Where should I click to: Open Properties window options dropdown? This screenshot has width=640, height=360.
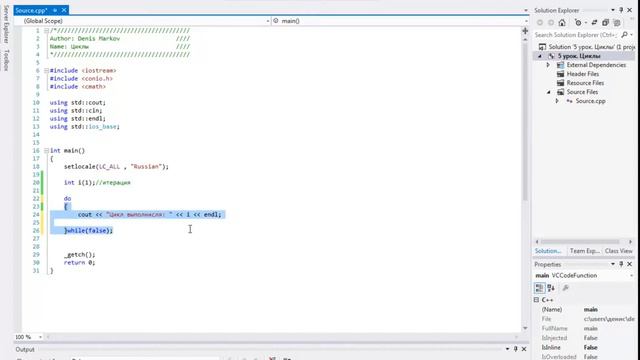pos(613,264)
